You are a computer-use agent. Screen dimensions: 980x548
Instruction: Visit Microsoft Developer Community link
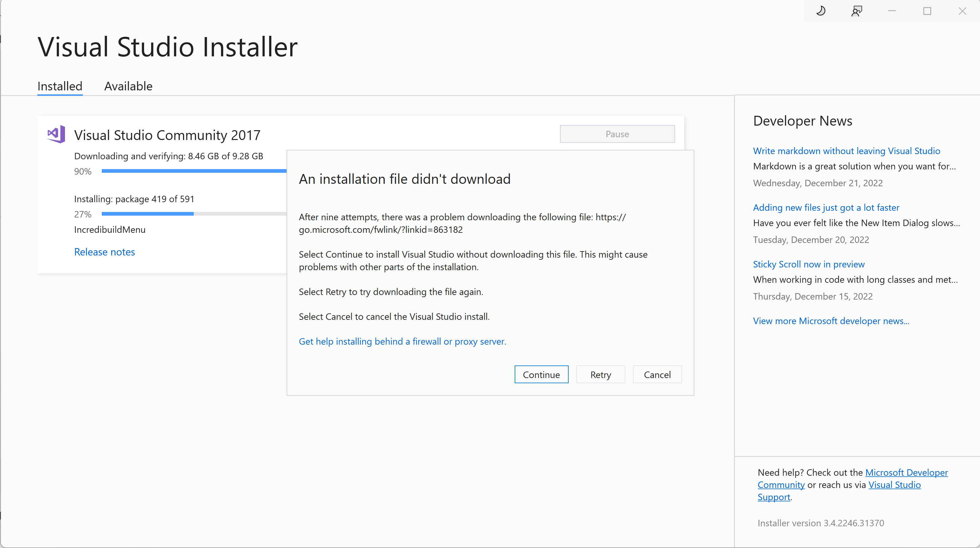pos(906,472)
